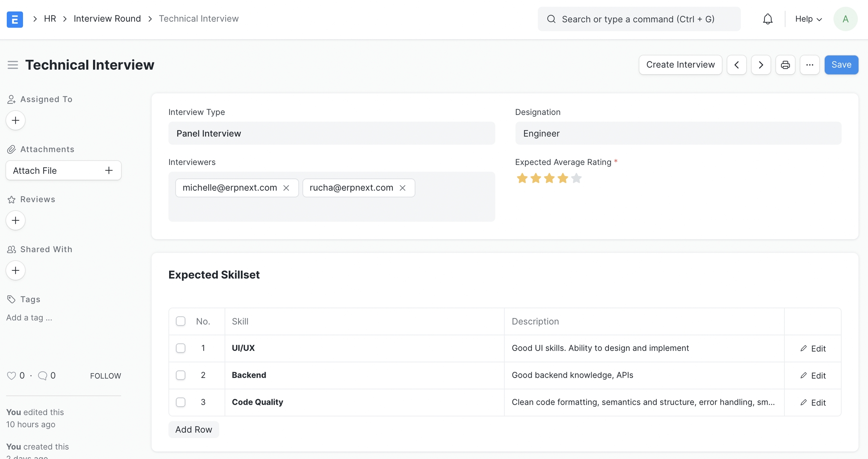Set rating to five stars
This screenshot has width=868, height=459.
pos(576,178)
